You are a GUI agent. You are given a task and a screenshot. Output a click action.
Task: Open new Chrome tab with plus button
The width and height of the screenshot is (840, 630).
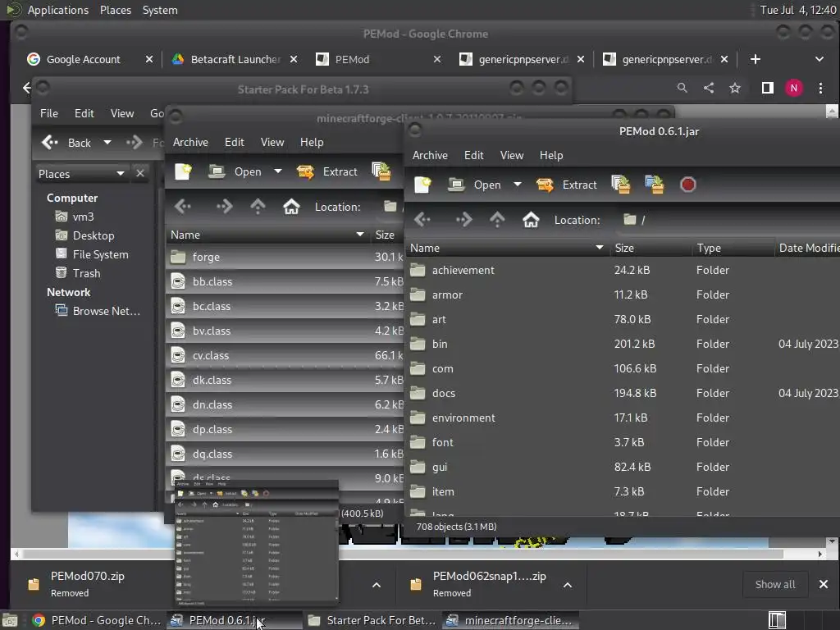tap(756, 59)
